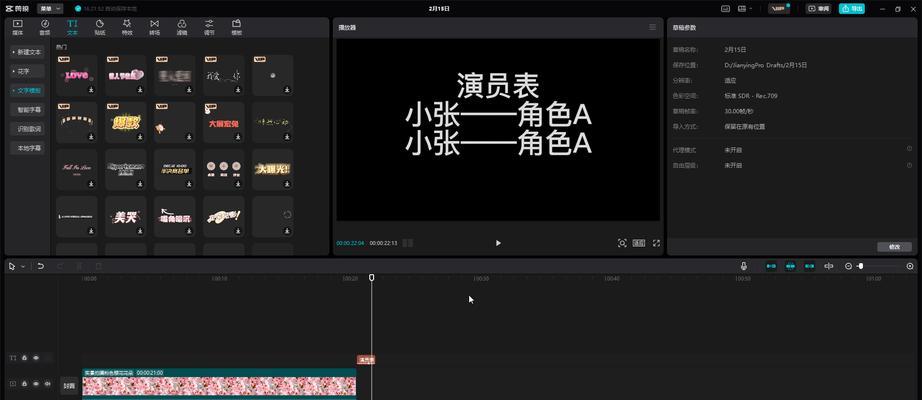922x400 pixels.
Task: Open the 审阅 review button
Action: click(819, 9)
